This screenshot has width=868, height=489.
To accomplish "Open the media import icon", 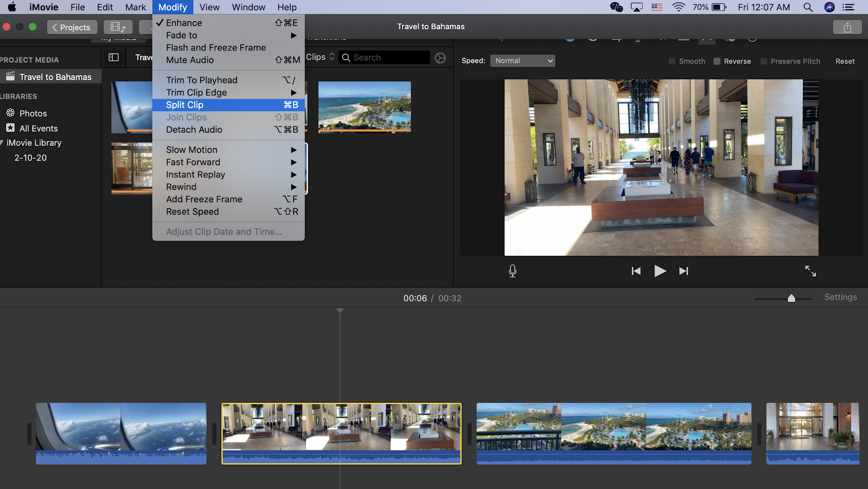I will point(118,27).
